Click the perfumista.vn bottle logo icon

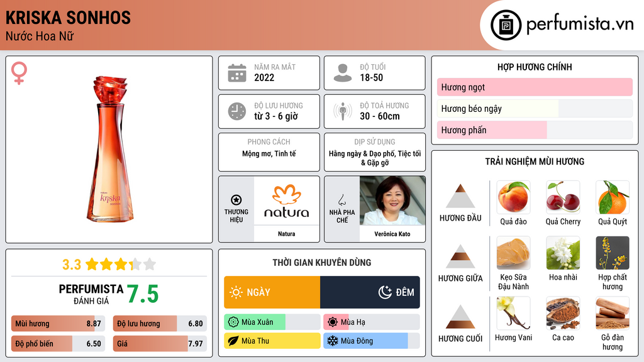pyautogui.click(x=506, y=25)
